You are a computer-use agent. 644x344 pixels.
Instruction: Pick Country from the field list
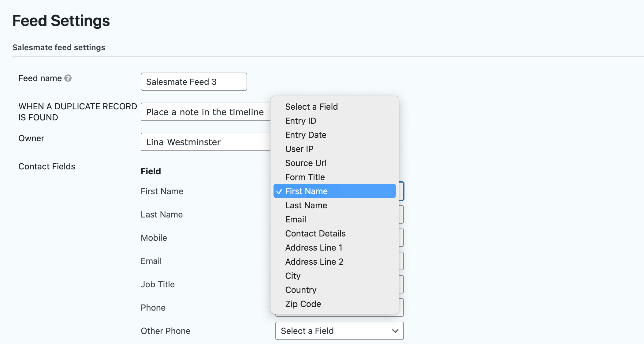pos(334,290)
